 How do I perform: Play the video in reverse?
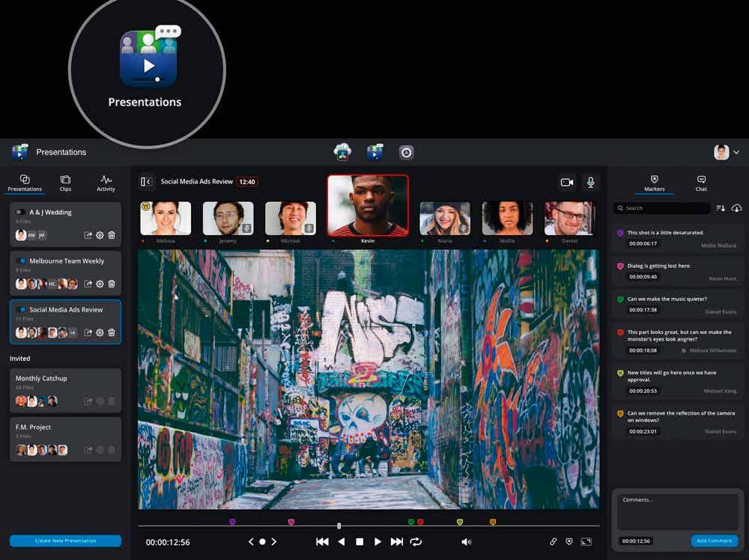pos(341,541)
